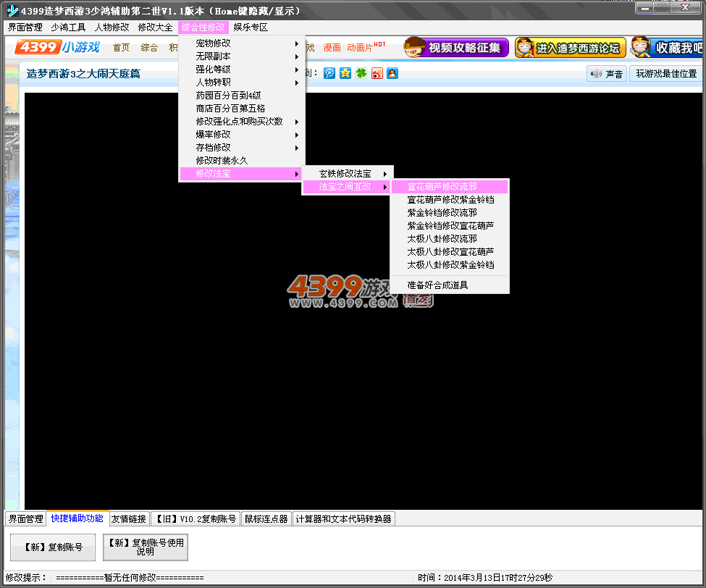This screenshot has width=706, height=588.
Task: Open the 进入造梦西游论坛 banner
Action: [571, 47]
